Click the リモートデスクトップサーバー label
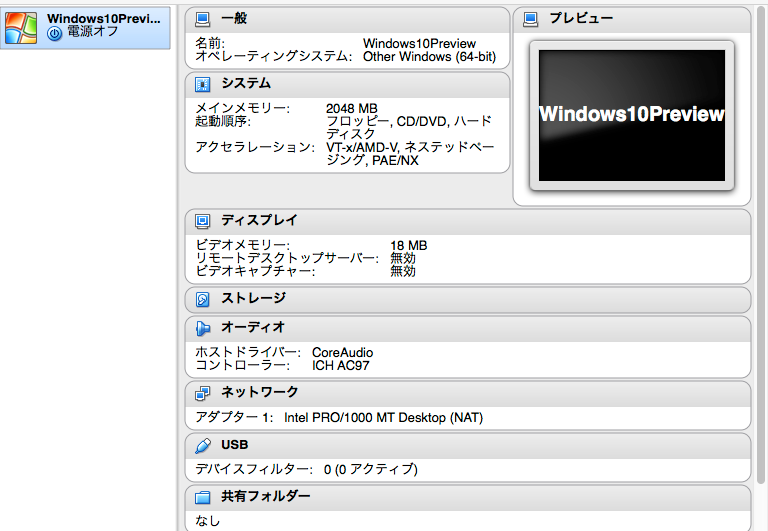This screenshot has height=531, width=768. click(287, 258)
